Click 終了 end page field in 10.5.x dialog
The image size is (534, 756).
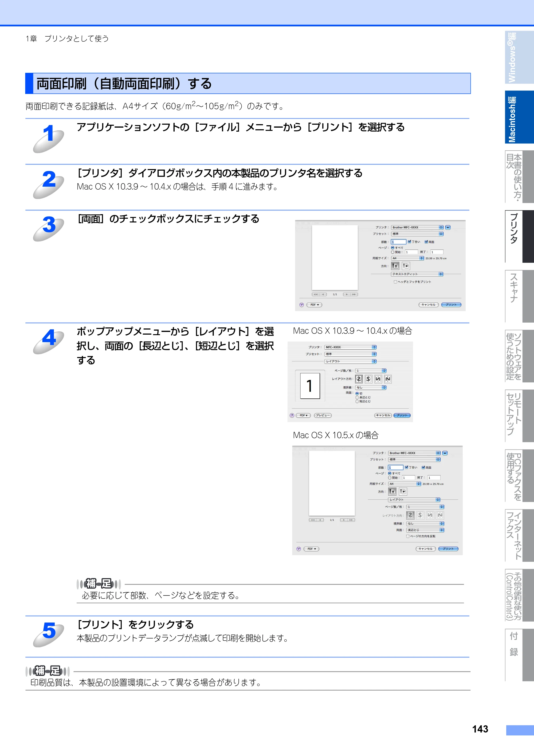point(434,477)
